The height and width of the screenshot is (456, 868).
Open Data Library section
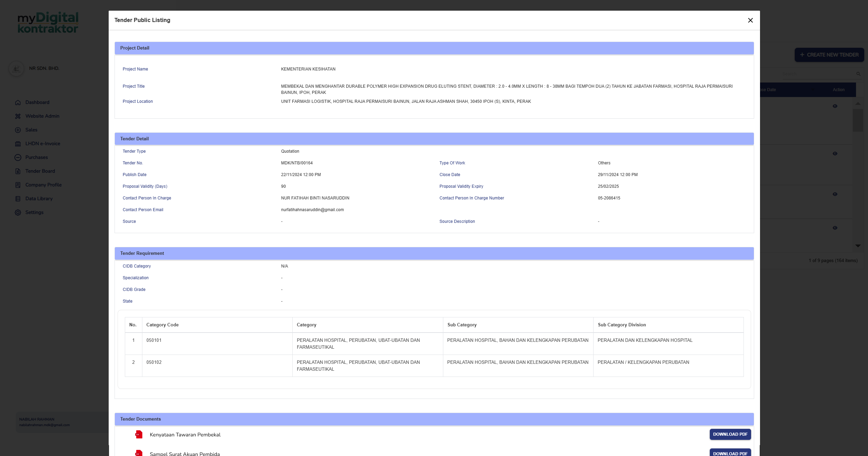coord(39,198)
